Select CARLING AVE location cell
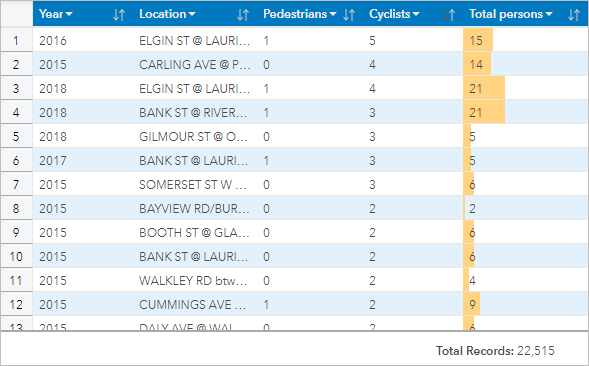589x366 pixels. tap(195, 64)
